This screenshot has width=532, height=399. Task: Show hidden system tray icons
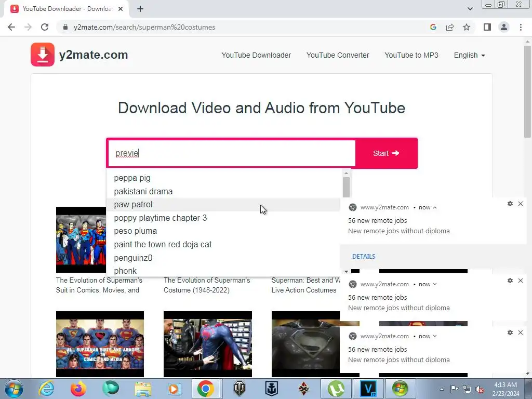coord(442,389)
